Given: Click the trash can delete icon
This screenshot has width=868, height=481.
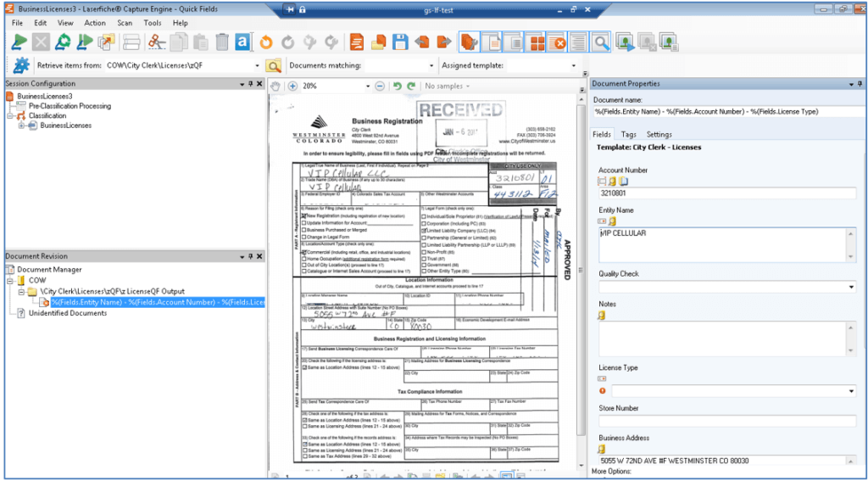Looking at the screenshot, I should [221, 42].
